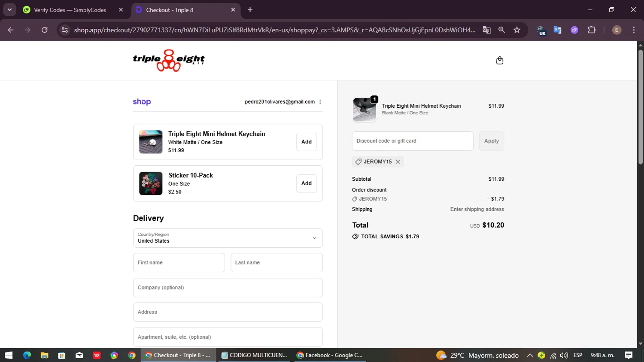
Task: Open the shopping bag cart icon
Action: click(x=499, y=61)
